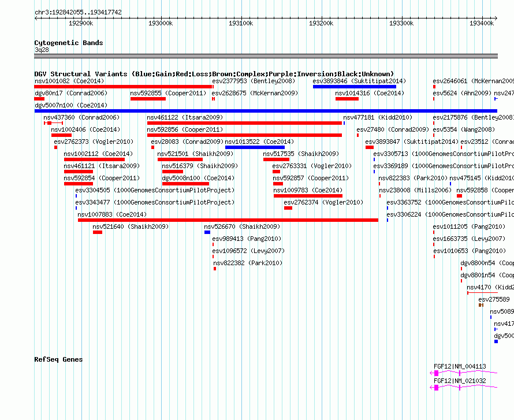Click the 192900k ruler tick label
The width and height of the screenshot is (514, 420).
pos(81,23)
